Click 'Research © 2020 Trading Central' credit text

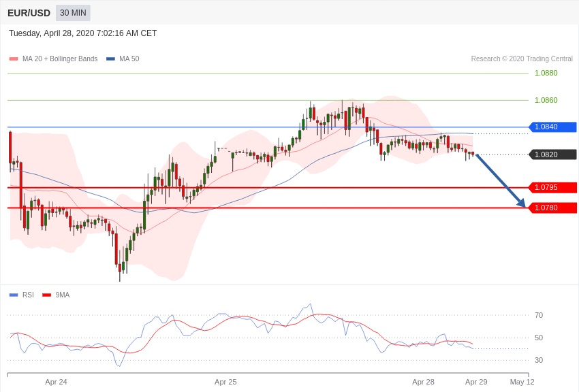pos(522,59)
